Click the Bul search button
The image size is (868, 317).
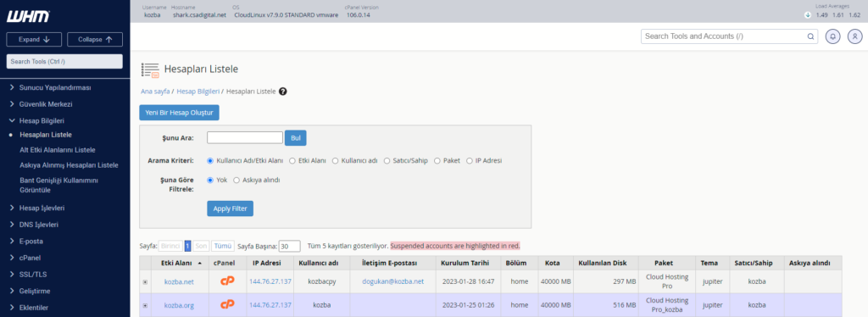(x=296, y=138)
